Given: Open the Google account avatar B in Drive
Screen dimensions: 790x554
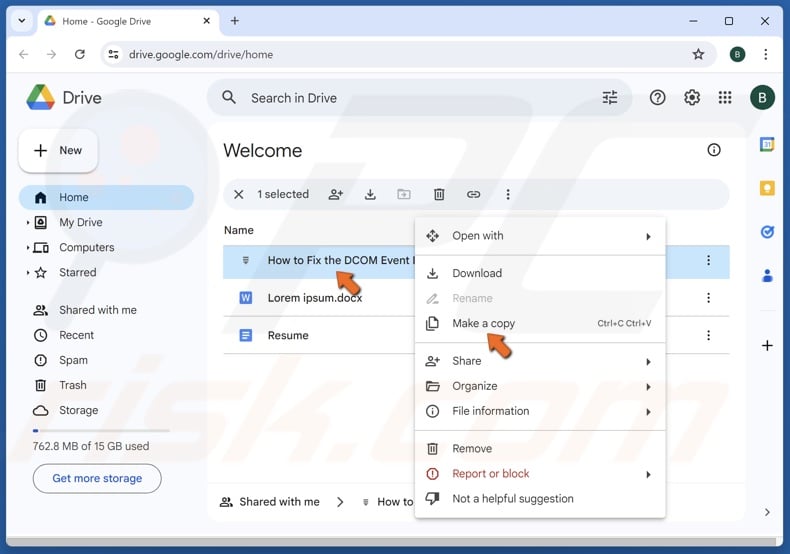Looking at the screenshot, I should point(762,97).
